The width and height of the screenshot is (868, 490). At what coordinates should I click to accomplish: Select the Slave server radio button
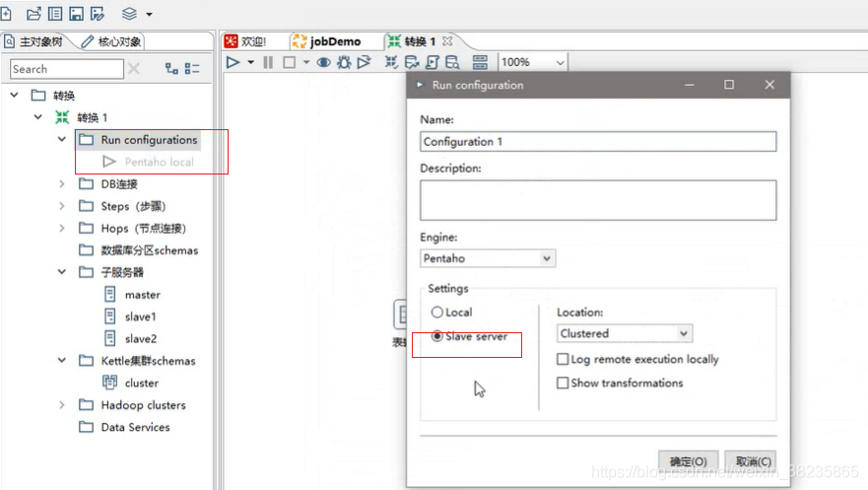(x=436, y=336)
